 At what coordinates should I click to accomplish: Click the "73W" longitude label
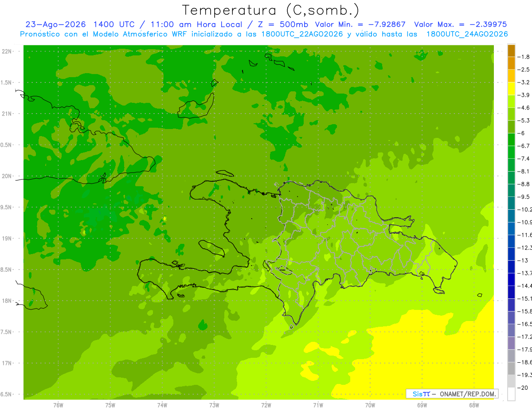click(214, 405)
